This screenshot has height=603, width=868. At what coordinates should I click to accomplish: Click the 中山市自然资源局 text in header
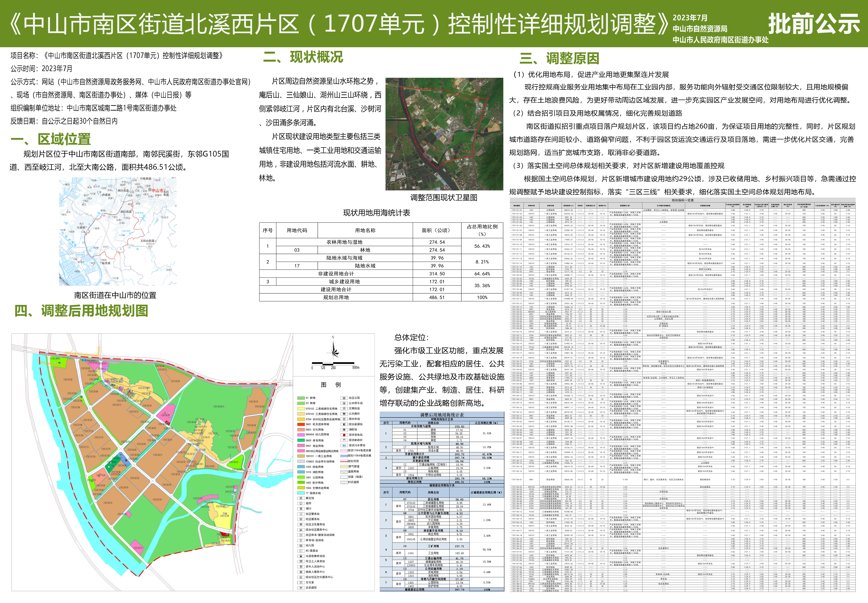(x=700, y=29)
